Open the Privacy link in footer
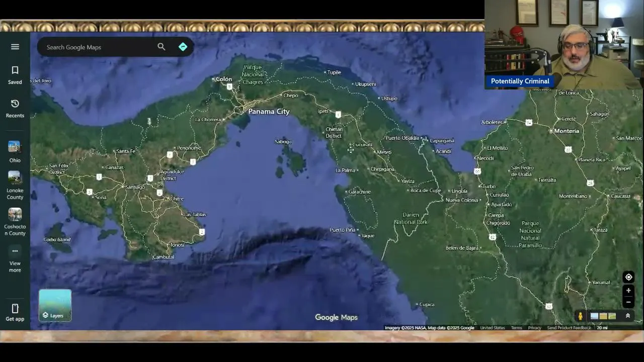 pos(534,328)
